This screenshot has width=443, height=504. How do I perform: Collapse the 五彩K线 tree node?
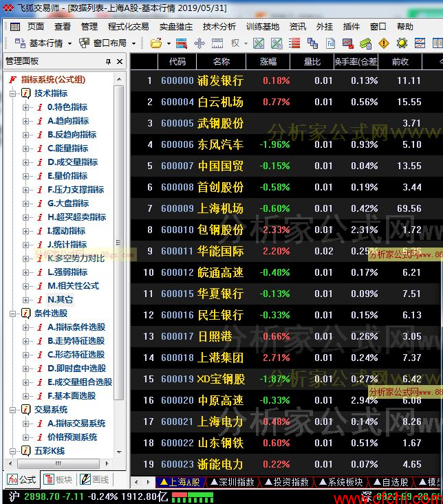(13, 451)
